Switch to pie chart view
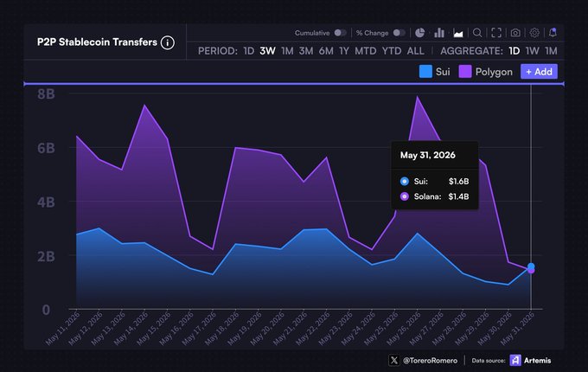Viewport: 588px width, 372px height. tap(419, 33)
